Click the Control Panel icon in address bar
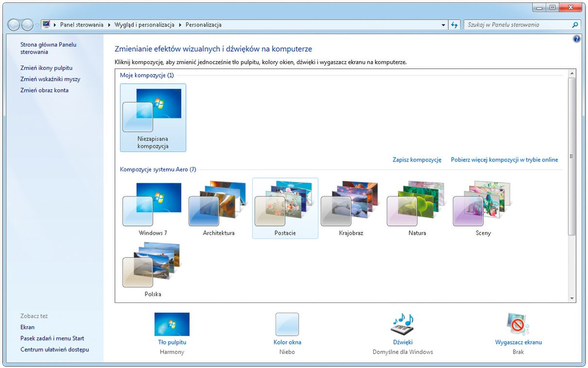Viewport: 588px width, 368px height. coord(46,24)
